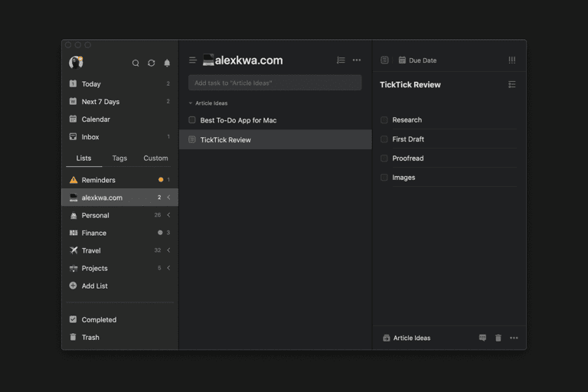The image size is (588, 392).
Task: Click the checklist format icon beside TickTick Review
Action: (x=512, y=85)
